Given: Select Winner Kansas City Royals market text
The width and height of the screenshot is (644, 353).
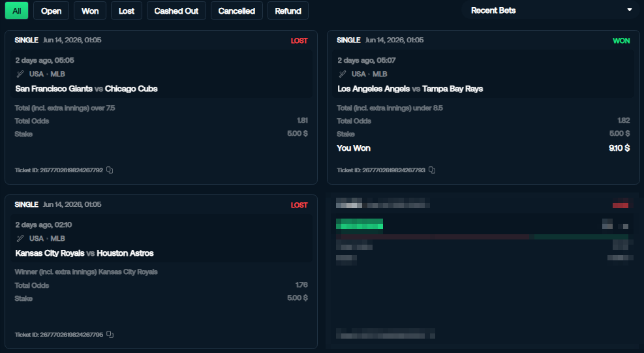Looking at the screenshot, I should pos(86,272).
